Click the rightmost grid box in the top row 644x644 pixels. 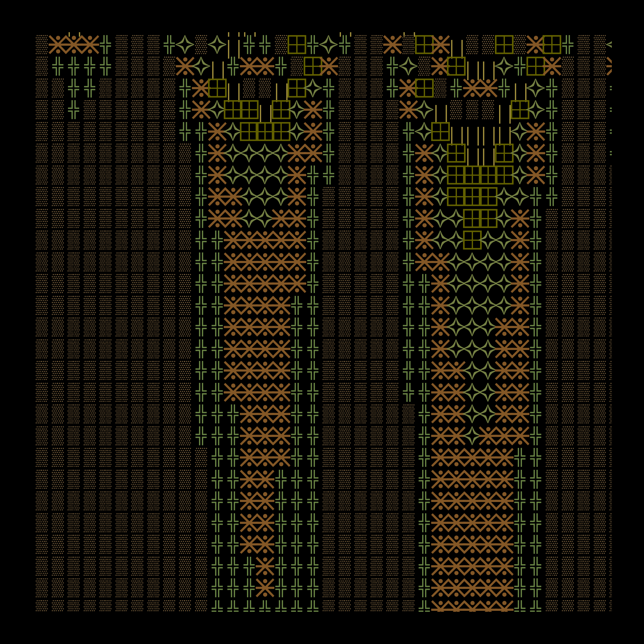552,44
